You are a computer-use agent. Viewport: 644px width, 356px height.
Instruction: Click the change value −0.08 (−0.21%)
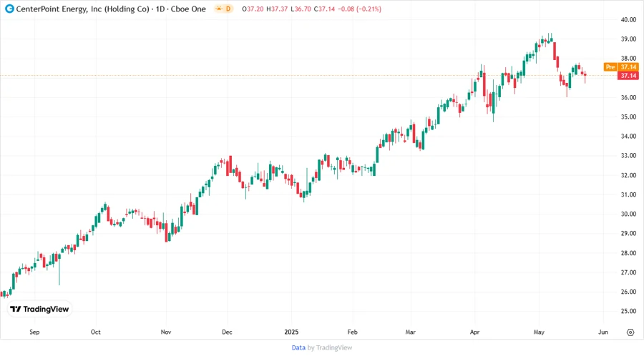pos(359,9)
